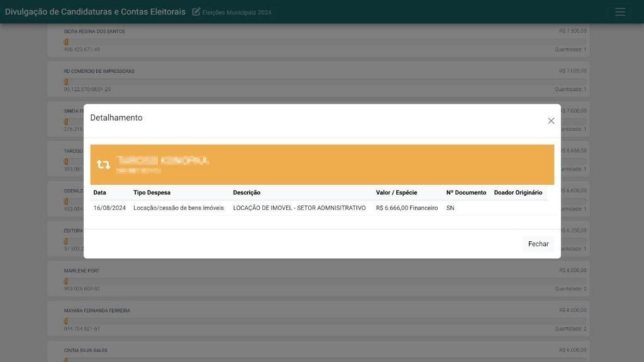Select the Doador Originário column header
Image resolution: width=644 pixels, height=362 pixels.
[x=518, y=192]
